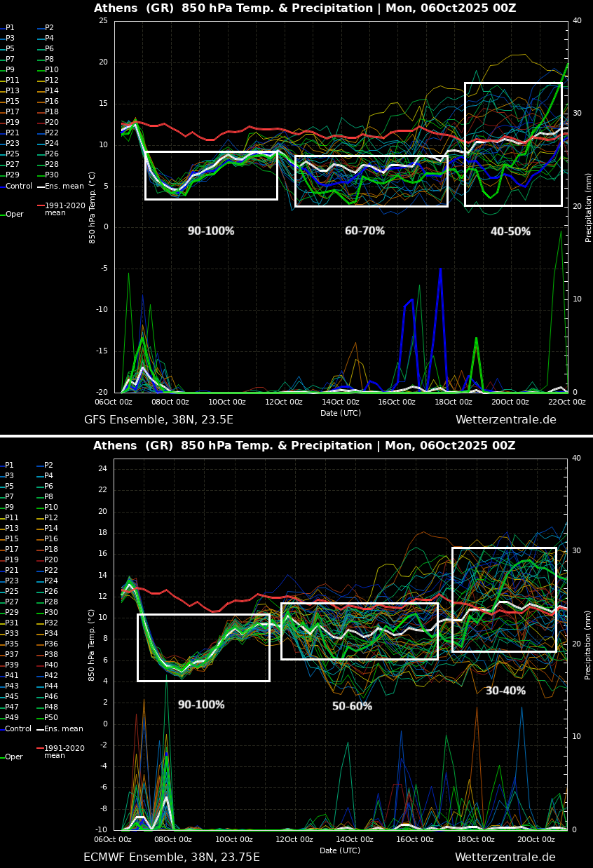Toggle P31 member in ECMWF legend
This screenshot has height=868, width=593.
coord(12,623)
